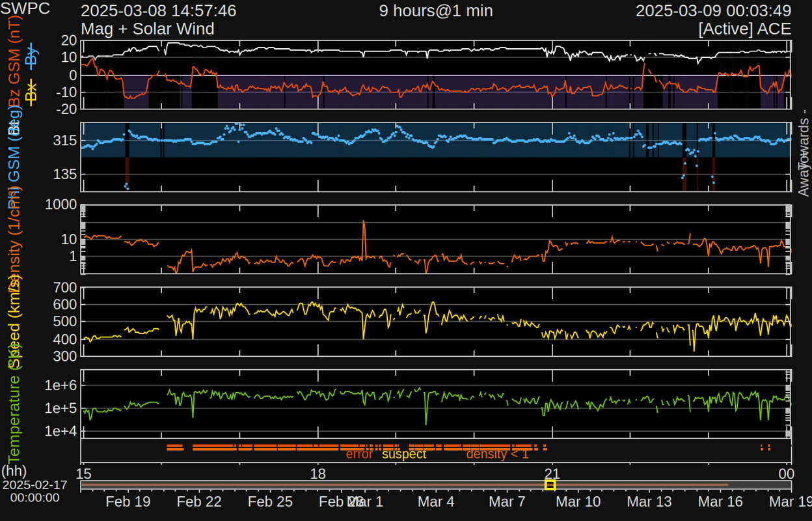Click the '700' tick on the speed axis
The height and width of the screenshot is (521, 812).
66,287
